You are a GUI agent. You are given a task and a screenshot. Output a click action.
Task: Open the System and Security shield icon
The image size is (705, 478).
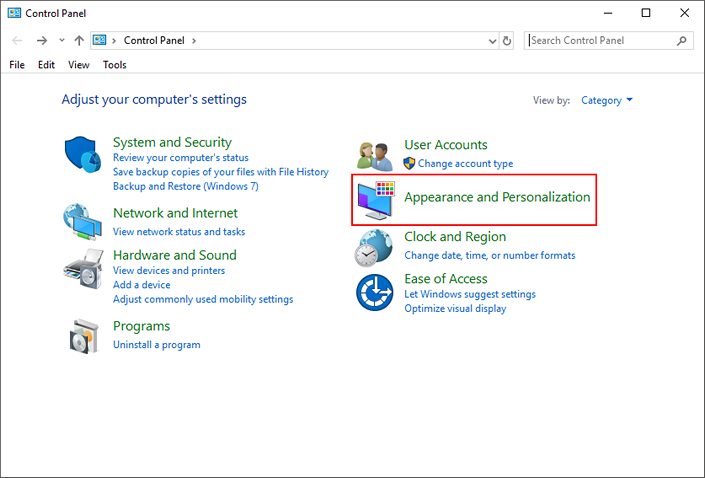point(83,154)
